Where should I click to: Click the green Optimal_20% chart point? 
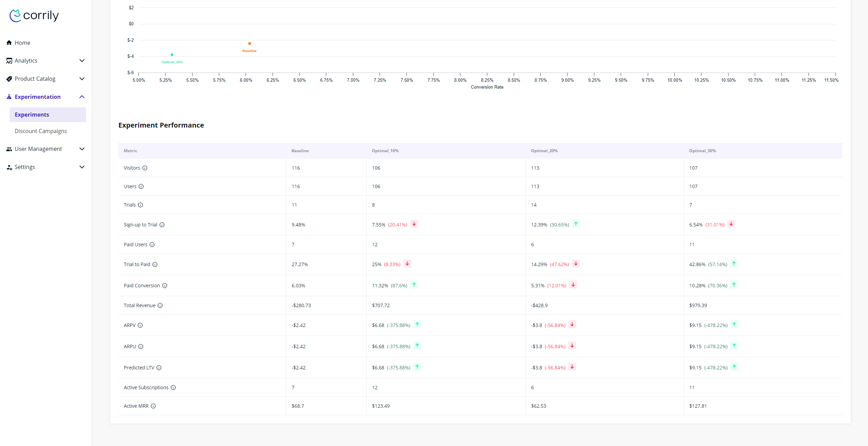(x=172, y=55)
